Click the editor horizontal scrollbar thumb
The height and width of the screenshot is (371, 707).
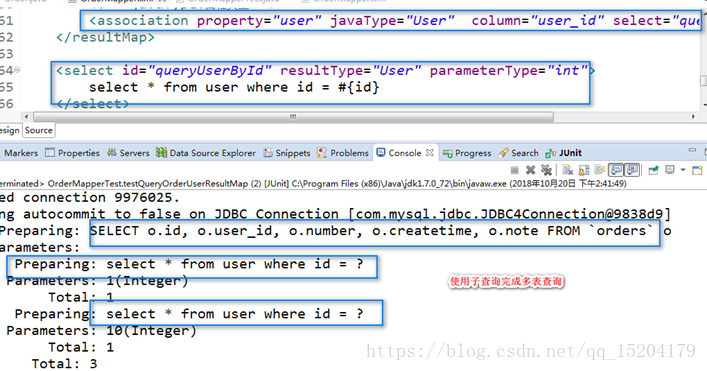[293, 117]
